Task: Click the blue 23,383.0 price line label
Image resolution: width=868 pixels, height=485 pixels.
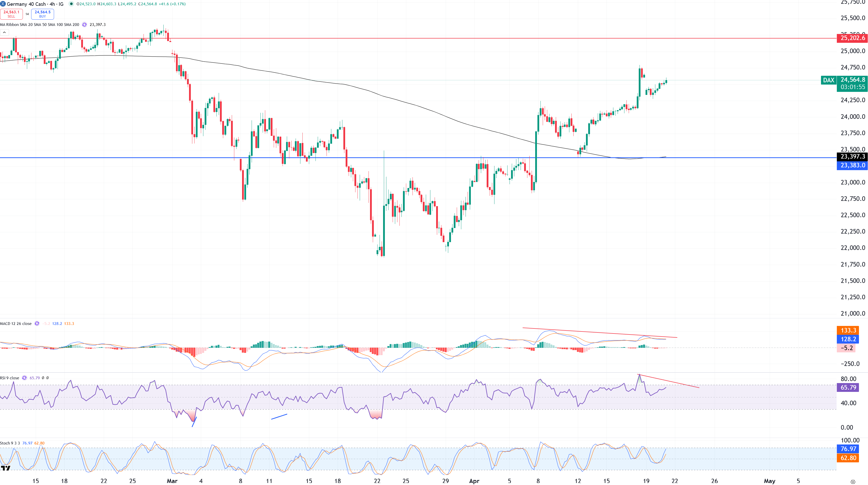Action: pos(852,165)
